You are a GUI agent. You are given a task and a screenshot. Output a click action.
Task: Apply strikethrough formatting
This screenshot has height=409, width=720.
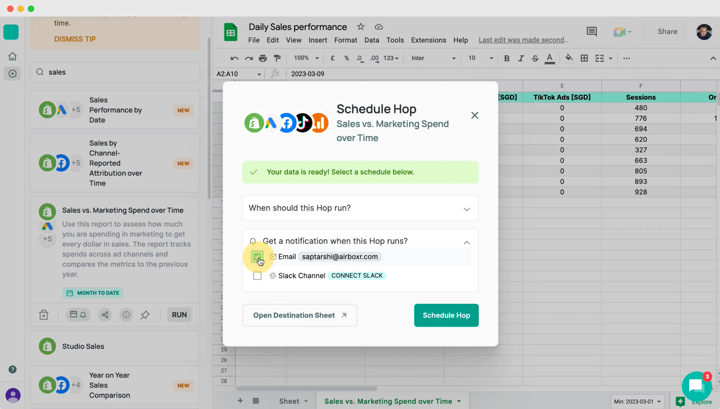[535, 58]
